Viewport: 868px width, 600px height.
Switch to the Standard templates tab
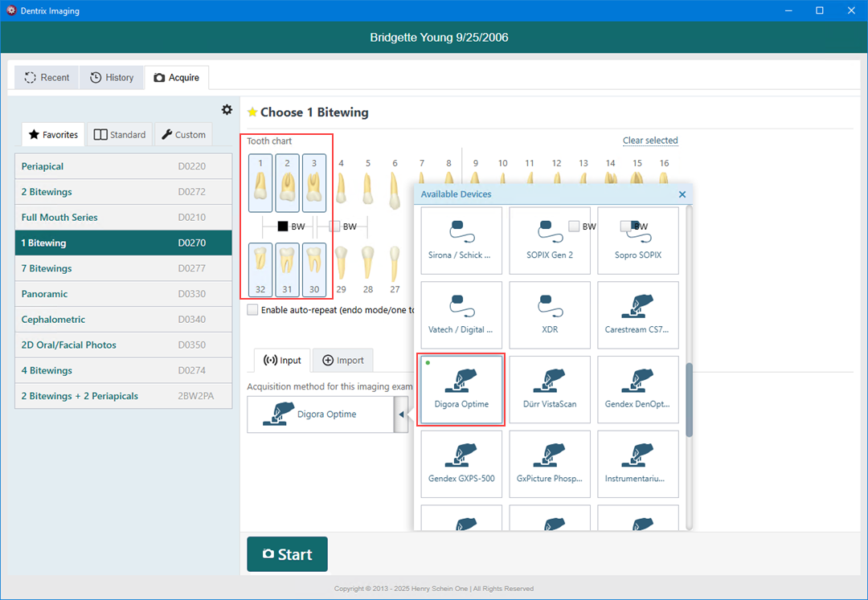(x=120, y=135)
